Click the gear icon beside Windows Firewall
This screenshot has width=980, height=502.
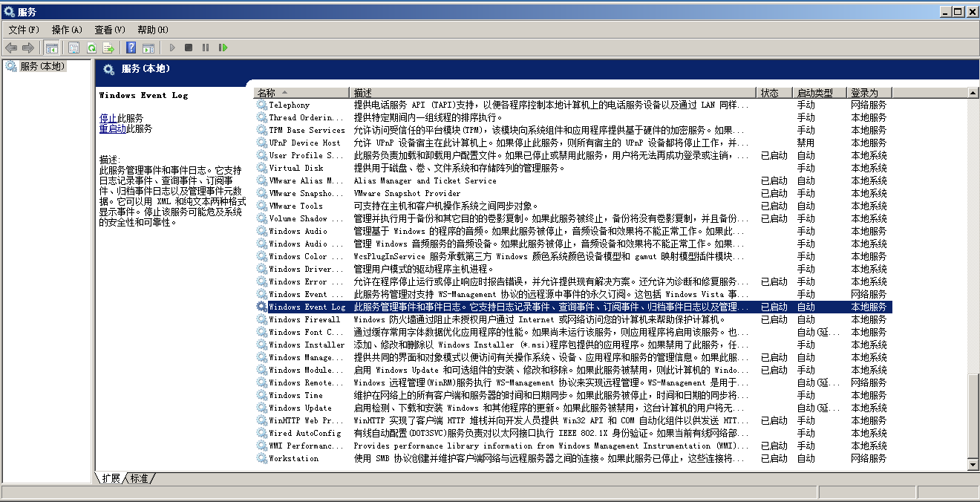pos(261,319)
